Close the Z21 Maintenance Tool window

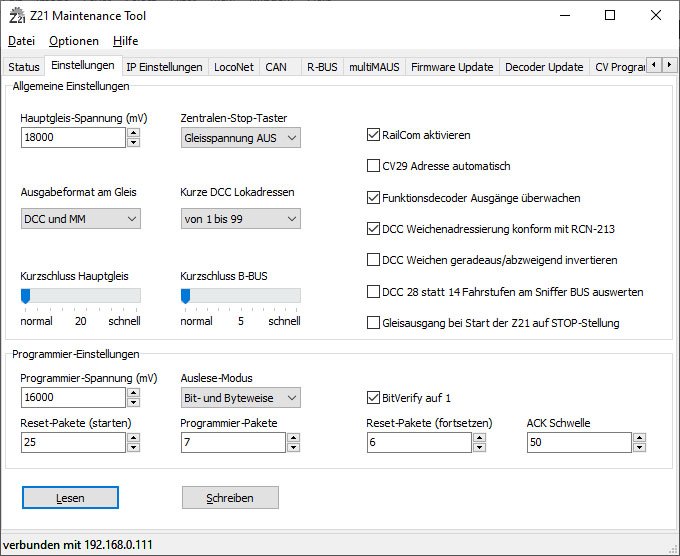(x=656, y=16)
